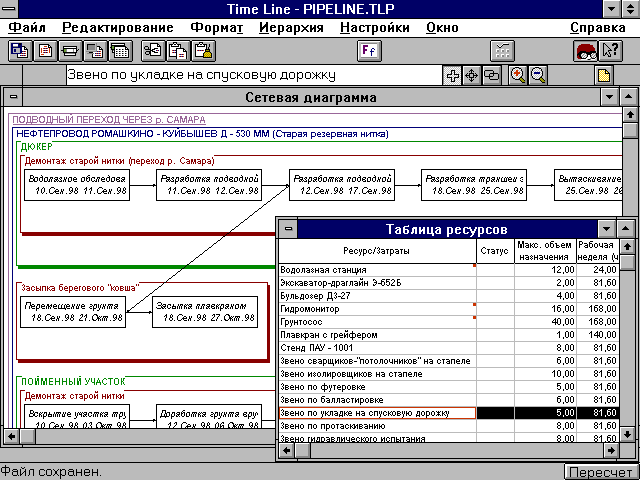The height and width of the screenshot is (480, 640).
Task: Open the Справка menu
Action: point(603,27)
